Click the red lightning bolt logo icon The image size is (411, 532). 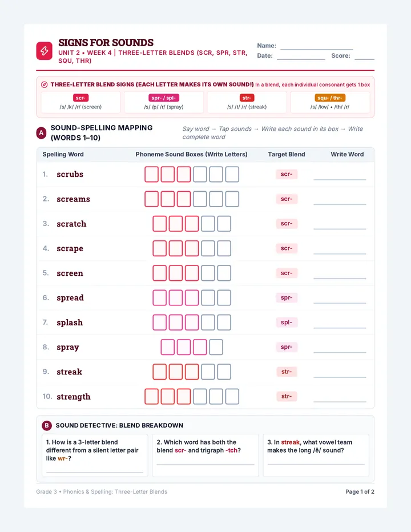tap(44, 51)
